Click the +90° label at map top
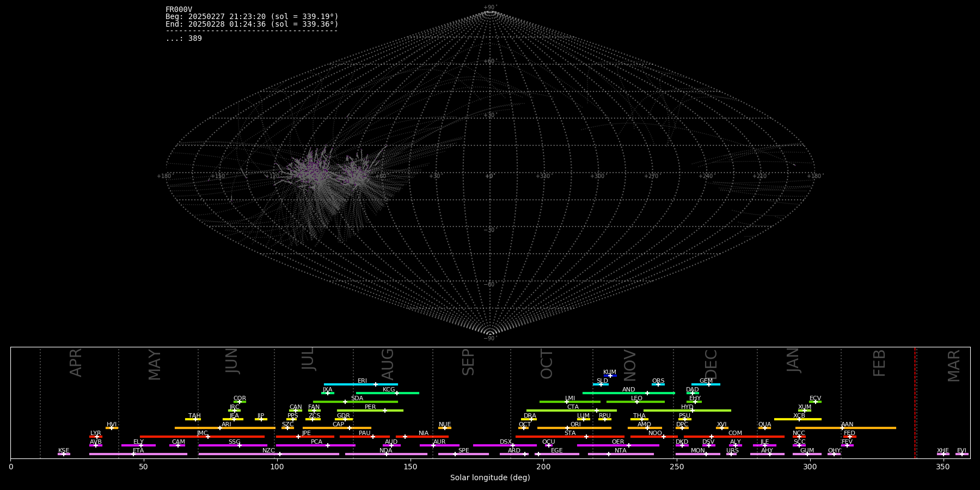 click(490, 8)
